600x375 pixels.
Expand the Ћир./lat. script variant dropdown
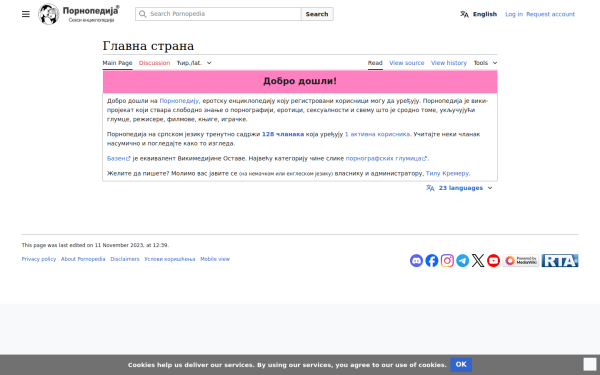(194, 63)
